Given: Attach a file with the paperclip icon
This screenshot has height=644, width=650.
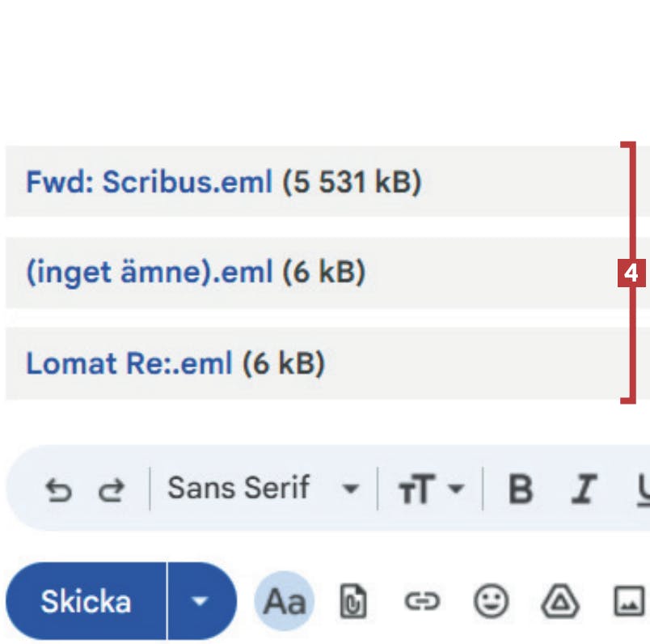Looking at the screenshot, I should click(352, 601).
